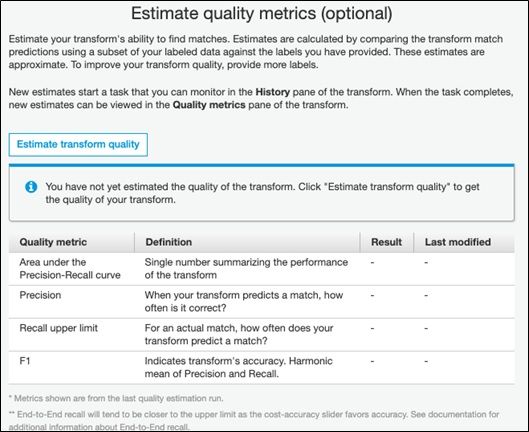Image resolution: width=529 pixels, height=432 pixels.
Task: Click the Estimate transform quality button
Action: 78,144
